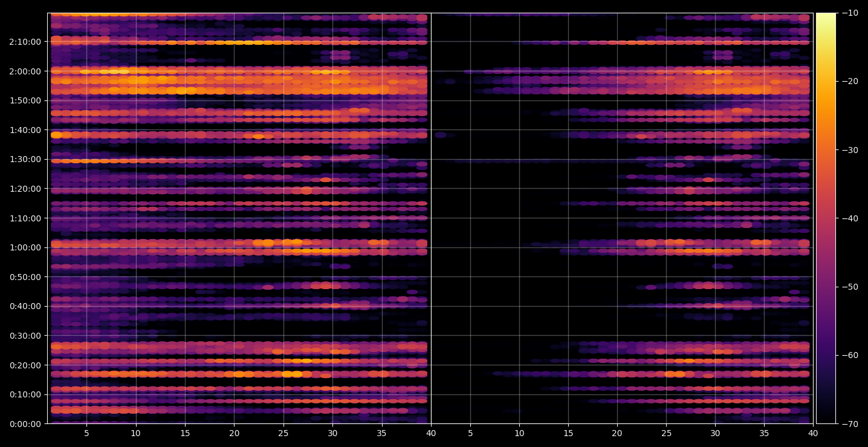
Task: Click the 0:20:00 time axis label
Action: coord(25,365)
